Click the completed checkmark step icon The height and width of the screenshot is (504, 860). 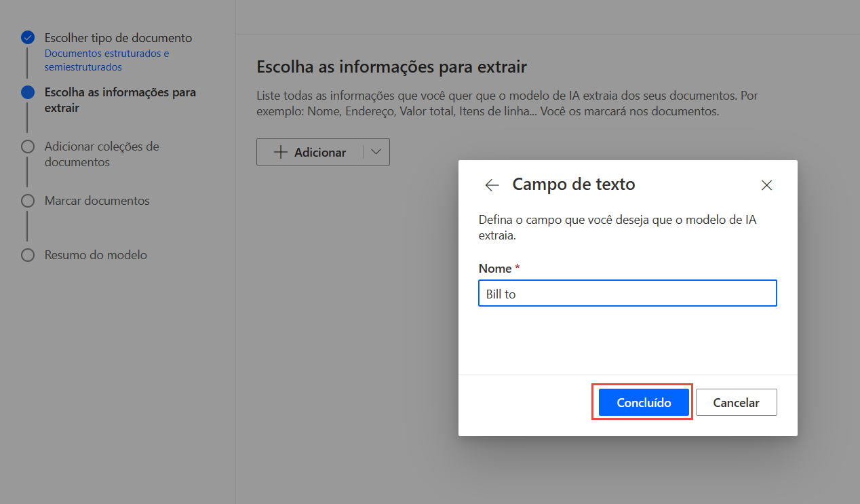click(28, 37)
